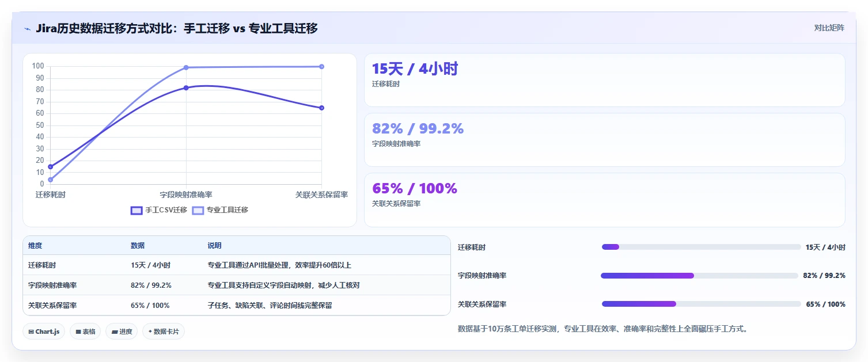Click the 专业工具 data point at 4
Screen dimensions: 868x362
tap(51, 180)
